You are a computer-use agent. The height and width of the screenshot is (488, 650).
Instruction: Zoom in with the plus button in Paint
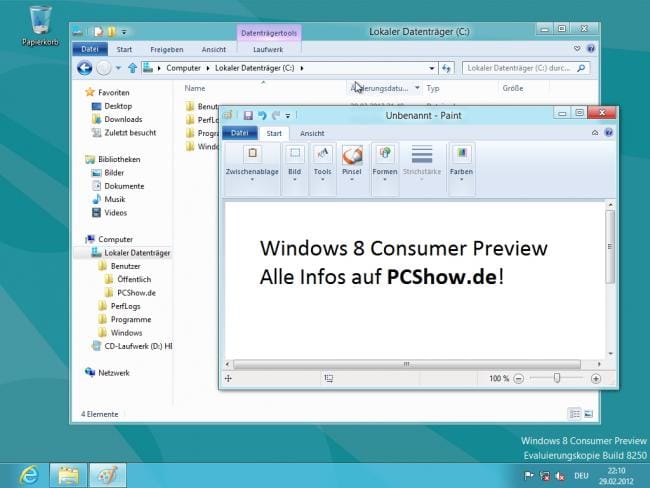[x=596, y=379]
